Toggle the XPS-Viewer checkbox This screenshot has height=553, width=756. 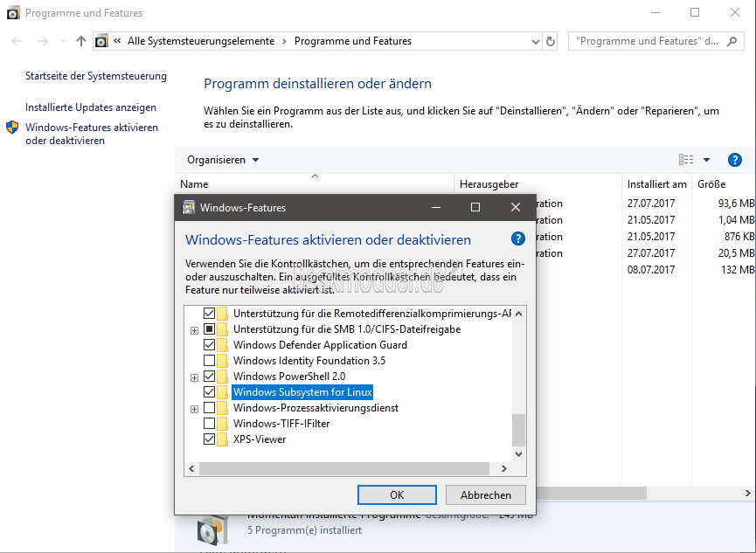(x=209, y=439)
